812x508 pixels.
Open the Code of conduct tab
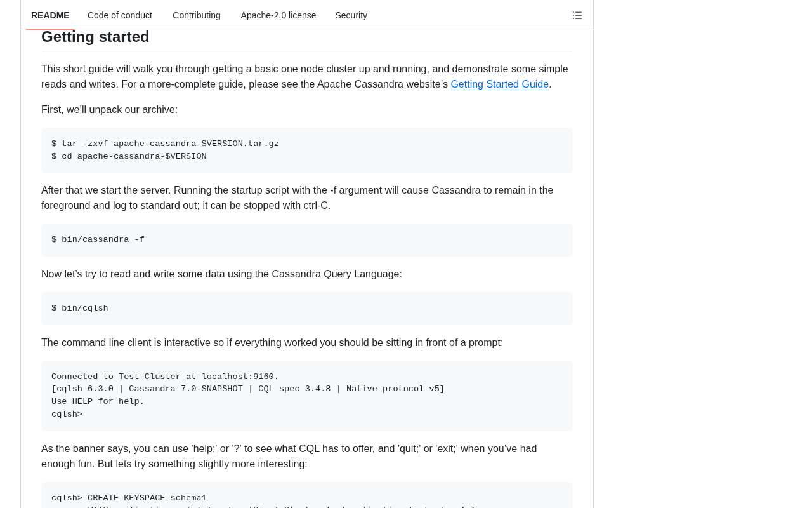[120, 15]
